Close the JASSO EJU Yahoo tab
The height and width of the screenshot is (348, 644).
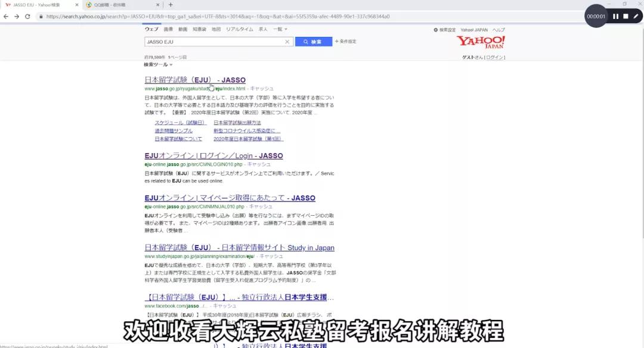tap(76, 5)
